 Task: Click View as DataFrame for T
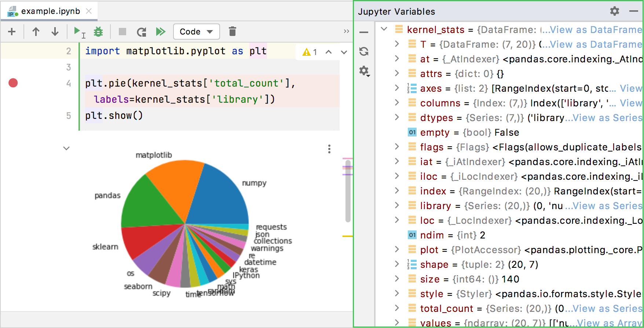point(596,44)
